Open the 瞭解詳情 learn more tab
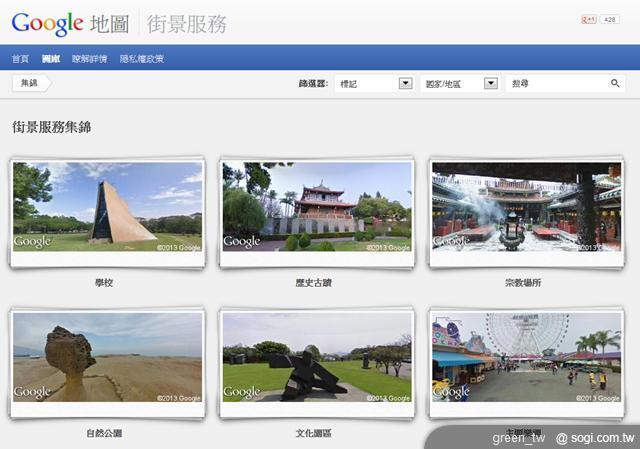640x449 pixels. [90, 59]
